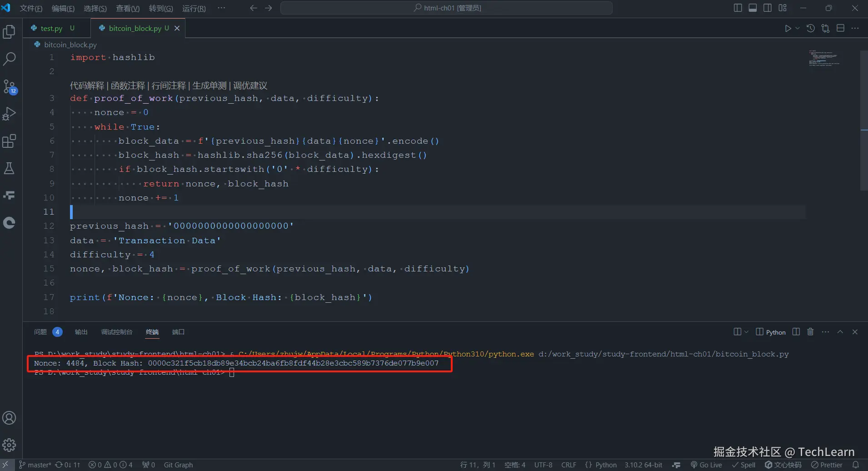
Task: Open the 运行(R) menu
Action: (194, 8)
